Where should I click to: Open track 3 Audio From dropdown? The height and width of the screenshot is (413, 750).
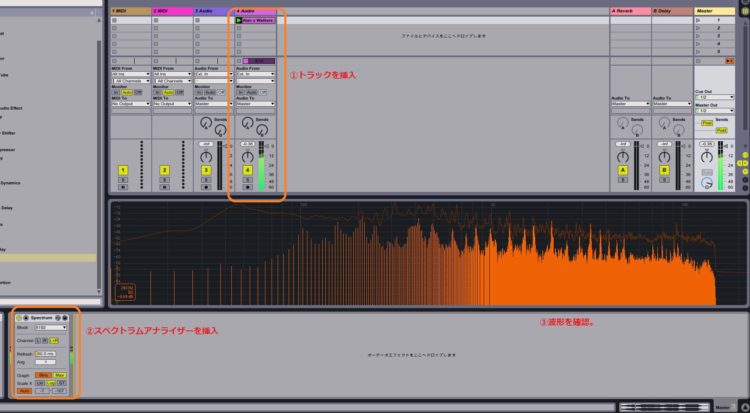214,74
